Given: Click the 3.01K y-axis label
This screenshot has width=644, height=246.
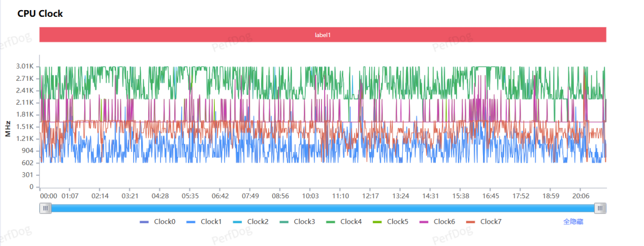Looking at the screenshot, I should click(x=24, y=66).
